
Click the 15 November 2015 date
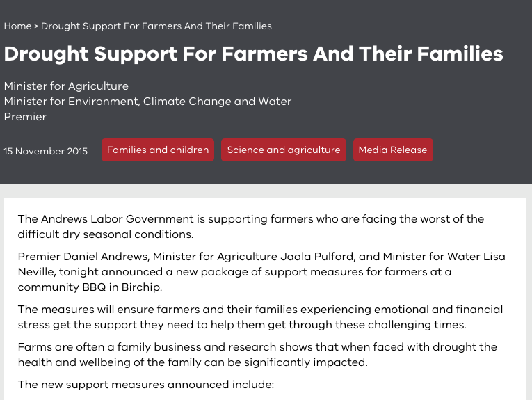pyautogui.click(x=45, y=151)
